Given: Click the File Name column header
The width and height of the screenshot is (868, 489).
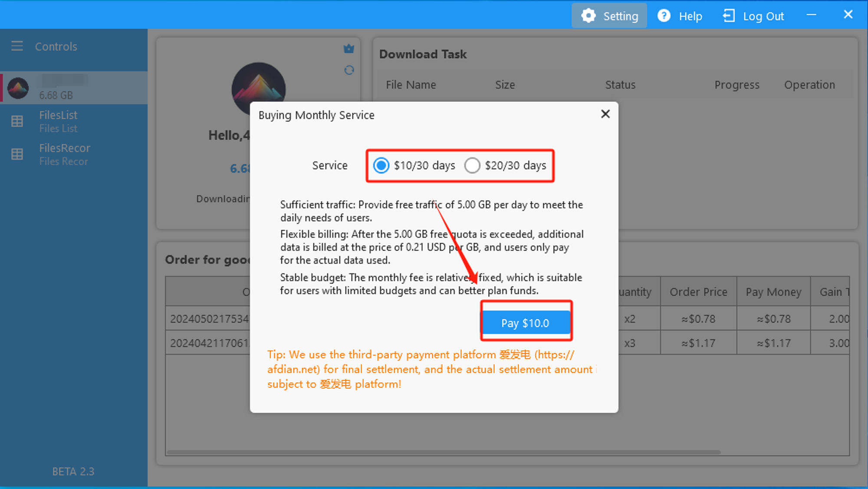Looking at the screenshot, I should (411, 85).
